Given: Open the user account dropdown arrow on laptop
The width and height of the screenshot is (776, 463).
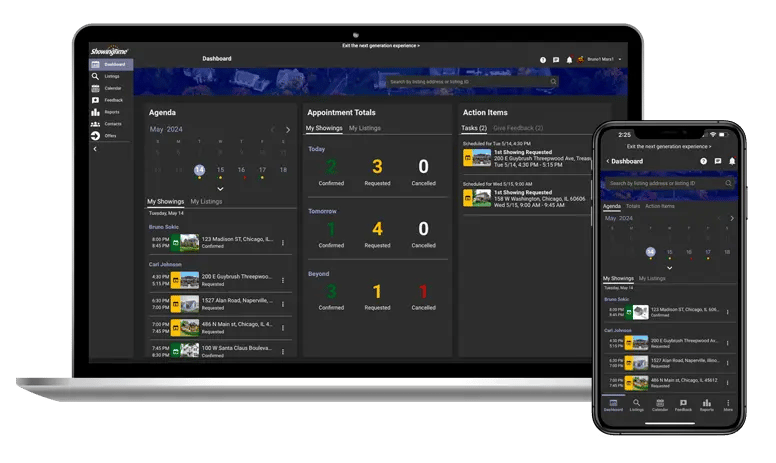Looking at the screenshot, I should (620, 59).
